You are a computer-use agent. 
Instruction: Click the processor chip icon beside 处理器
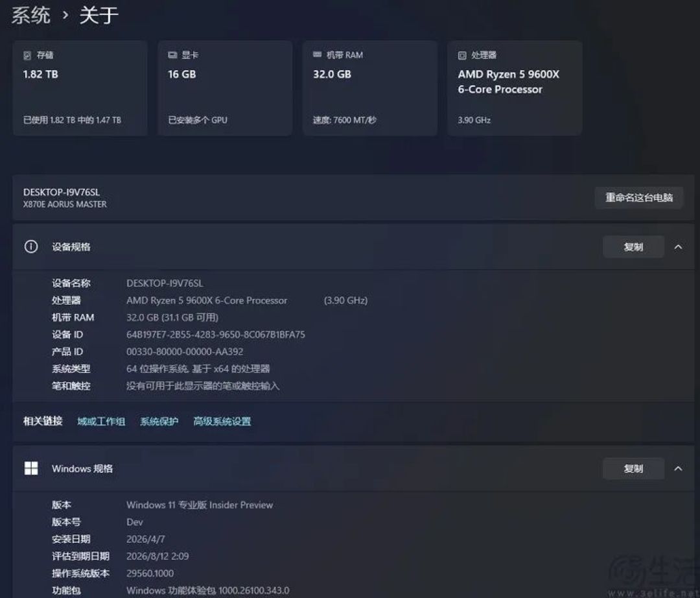point(462,55)
